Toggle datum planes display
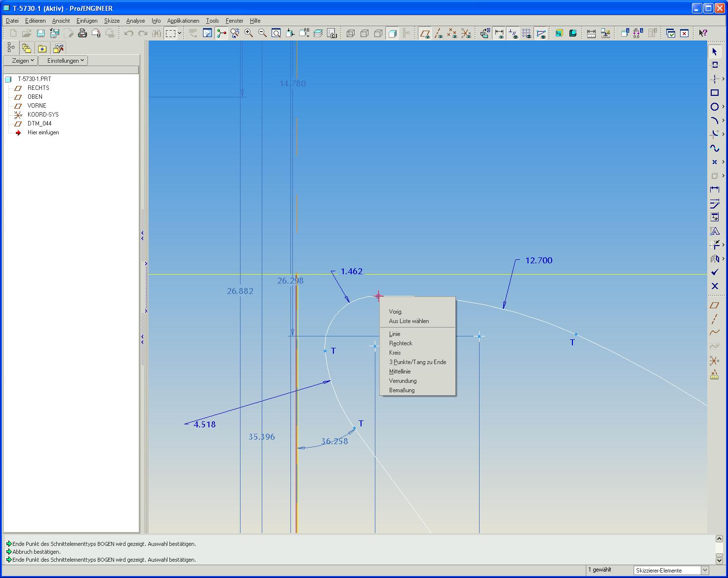This screenshot has width=728, height=578. [x=425, y=33]
